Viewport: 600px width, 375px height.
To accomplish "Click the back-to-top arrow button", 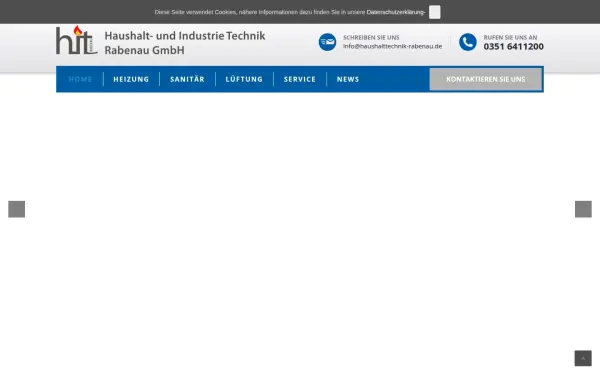I will click(x=583, y=359).
